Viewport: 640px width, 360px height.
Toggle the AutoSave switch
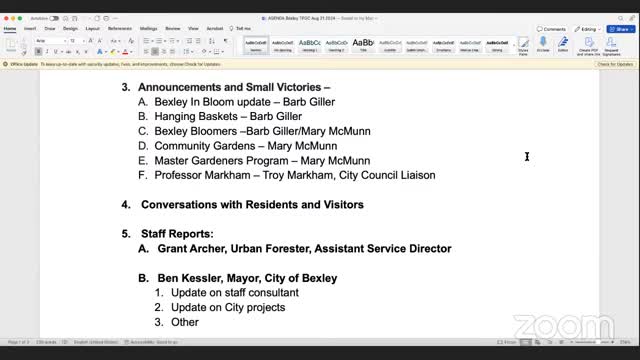[x=54, y=18]
